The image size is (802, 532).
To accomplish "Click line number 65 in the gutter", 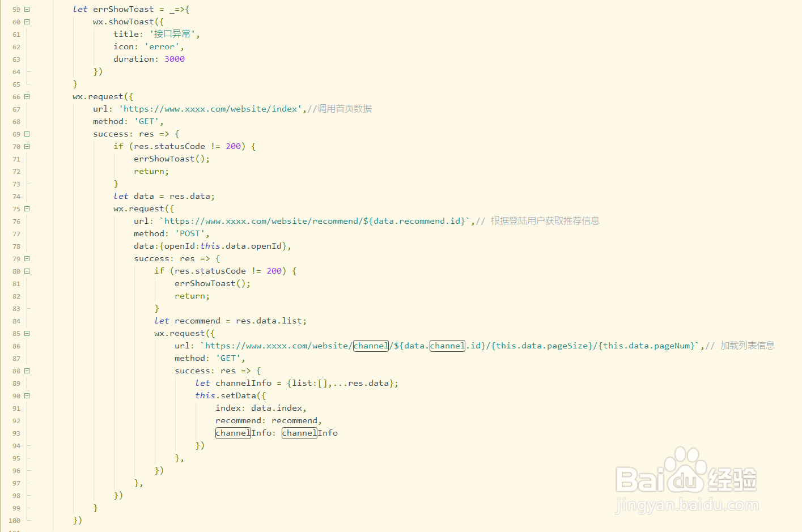I will point(16,84).
